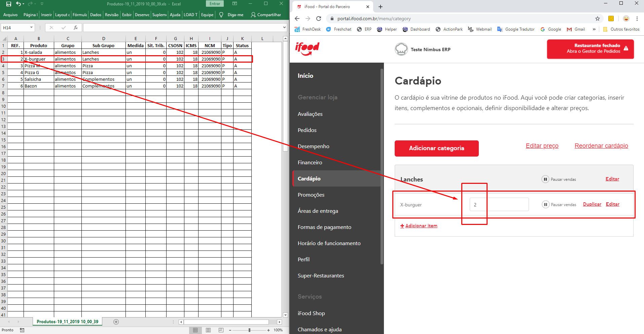Click the Diga-me lightbulb search box
Image resolution: width=644 pixels, height=334 pixels.
click(x=231, y=15)
